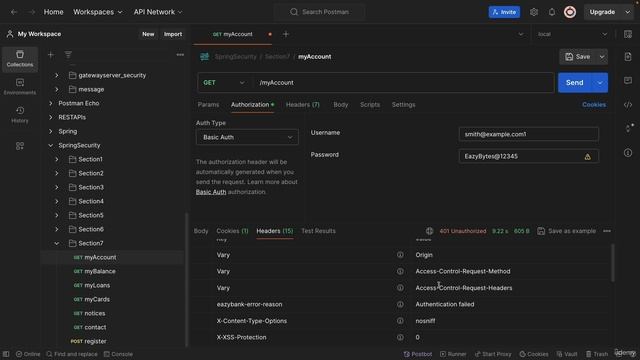This screenshot has height=360, width=640.
Task: Click the New button
Action: pos(148,34)
